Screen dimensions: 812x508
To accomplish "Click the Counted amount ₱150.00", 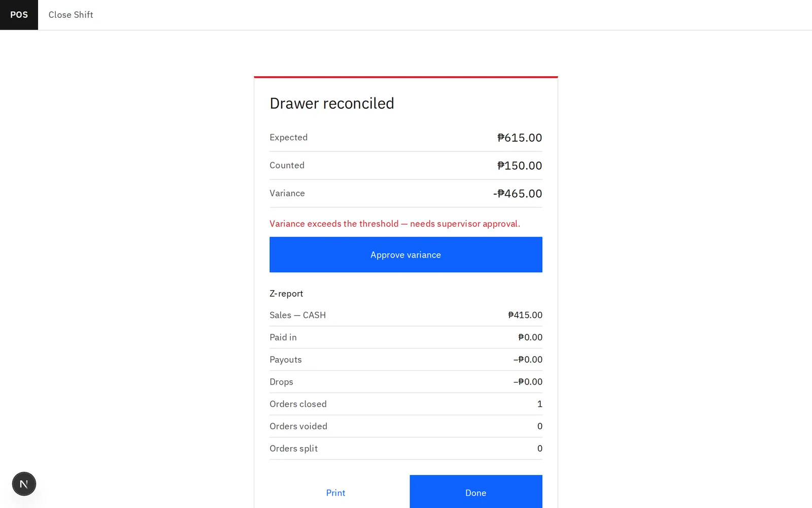I will coord(520,166).
